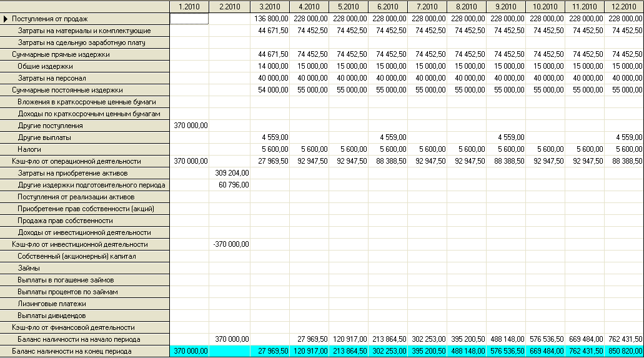Click the Вложения в краткосрочные ценные бумаги row
The height and width of the screenshot is (358, 644).
pos(84,102)
